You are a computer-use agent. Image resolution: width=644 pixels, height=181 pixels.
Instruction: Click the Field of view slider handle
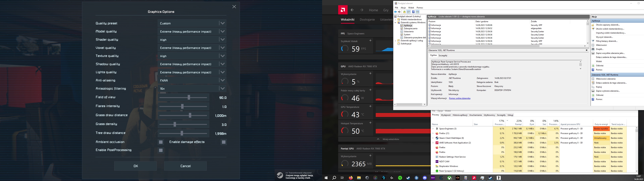pos(189,97)
